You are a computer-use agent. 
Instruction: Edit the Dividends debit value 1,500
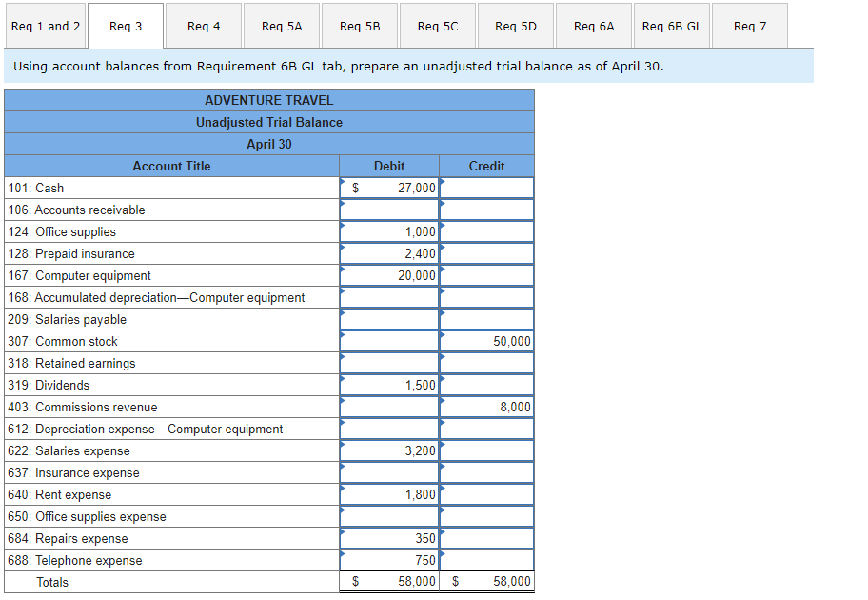click(389, 385)
